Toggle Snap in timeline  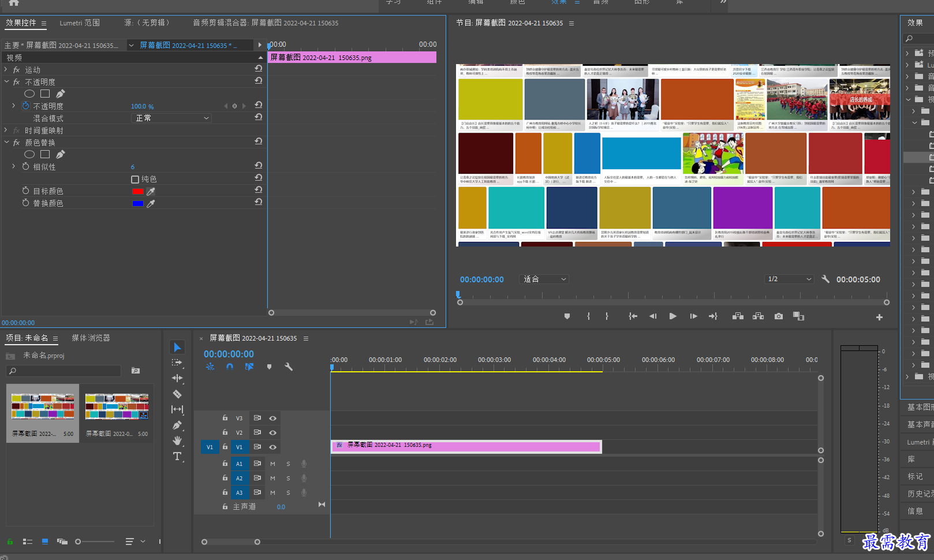230,367
